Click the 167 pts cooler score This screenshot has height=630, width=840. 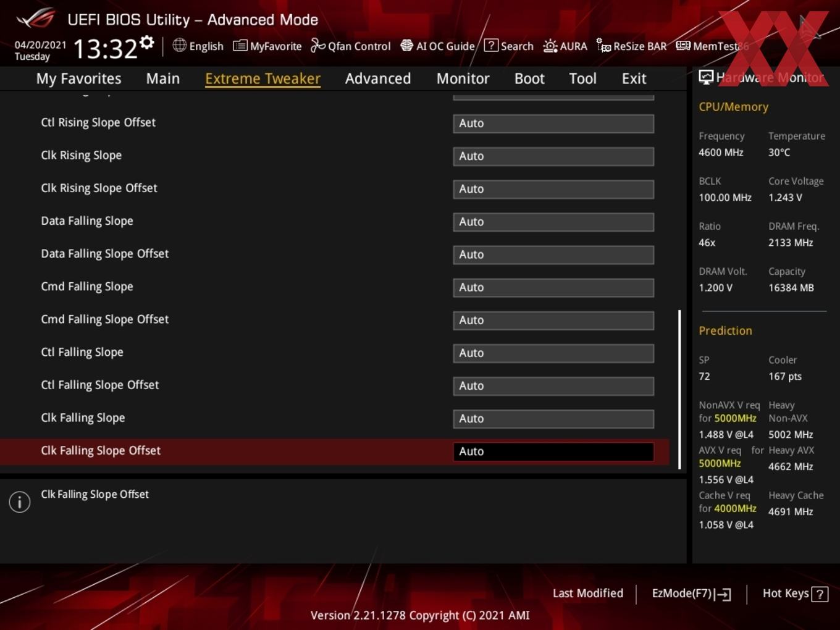(x=785, y=376)
